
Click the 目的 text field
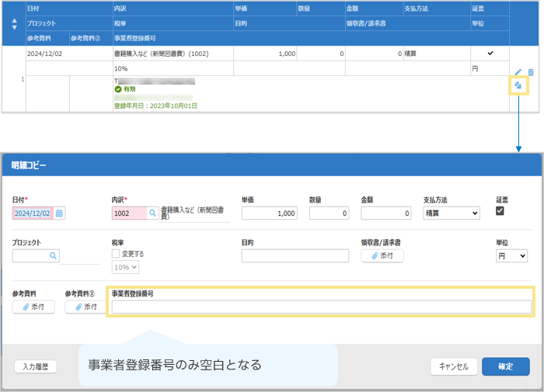(294, 256)
